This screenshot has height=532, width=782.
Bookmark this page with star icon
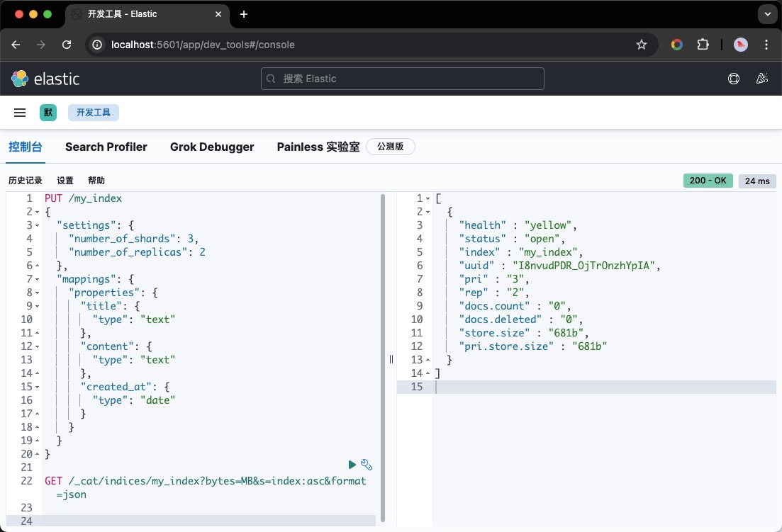(642, 45)
